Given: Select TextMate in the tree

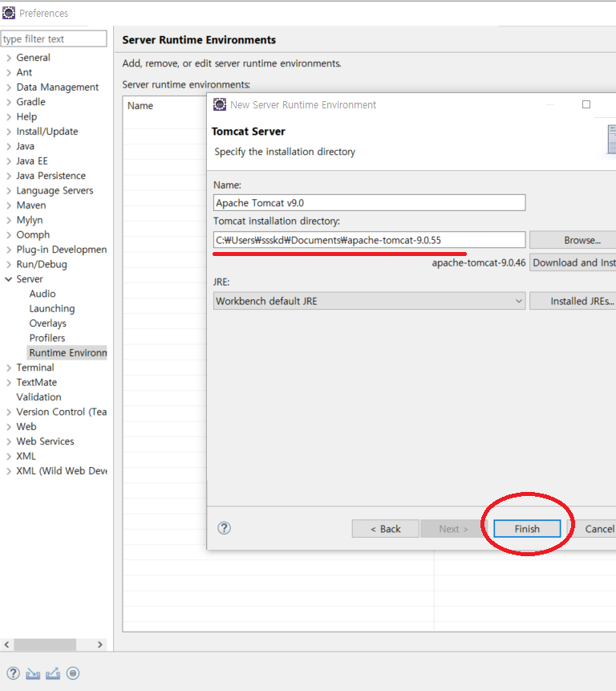Looking at the screenshot, I should coord(37,382).
